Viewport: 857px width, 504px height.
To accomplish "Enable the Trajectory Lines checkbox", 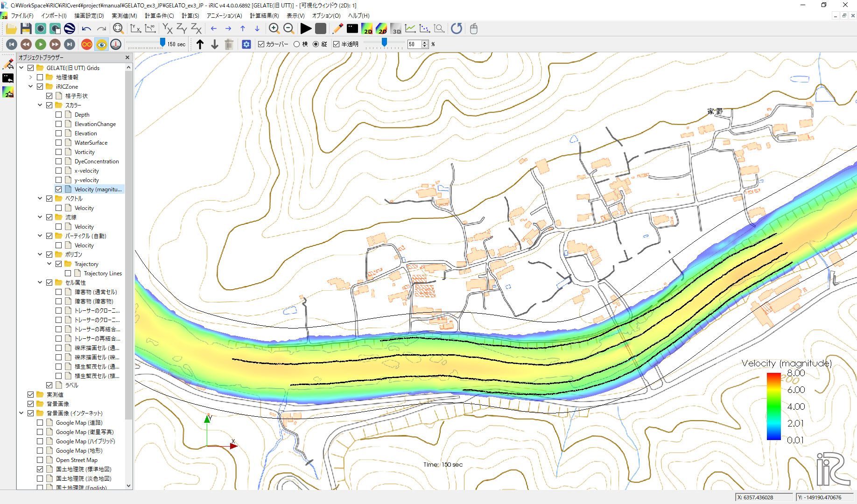I will (68, 273).
